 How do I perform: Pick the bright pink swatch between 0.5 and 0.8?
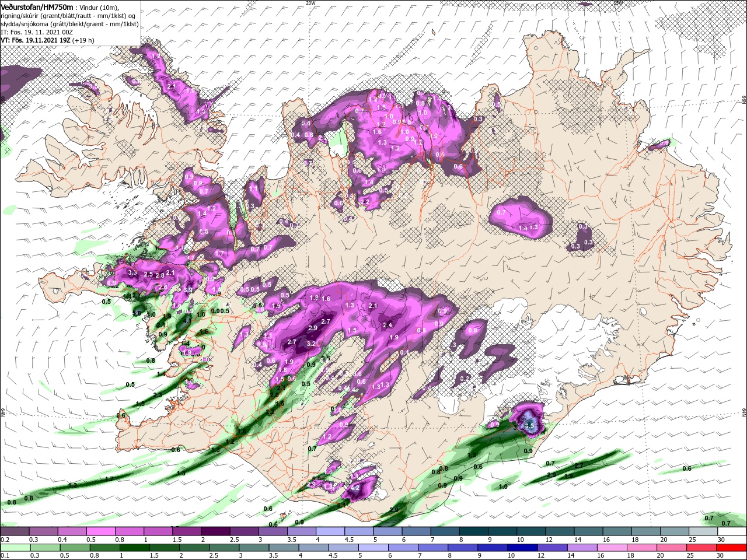(100, 531)
